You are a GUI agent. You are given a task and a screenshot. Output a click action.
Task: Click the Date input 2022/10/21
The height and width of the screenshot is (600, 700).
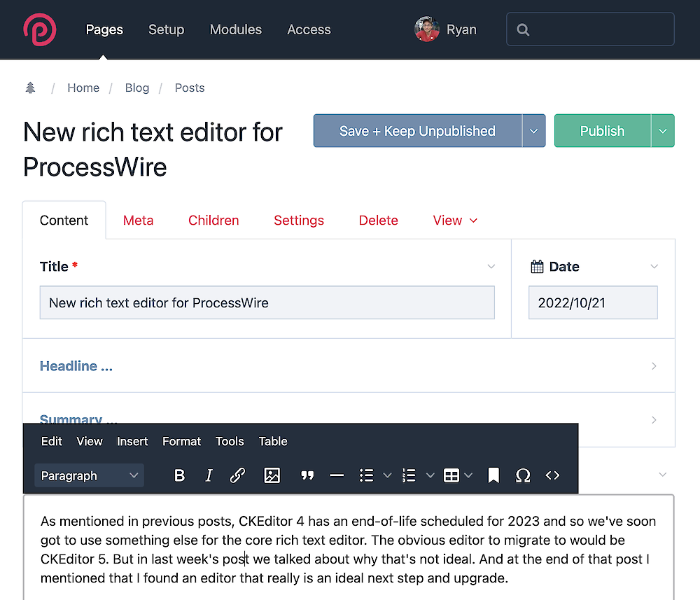click(x=593, y=302)
